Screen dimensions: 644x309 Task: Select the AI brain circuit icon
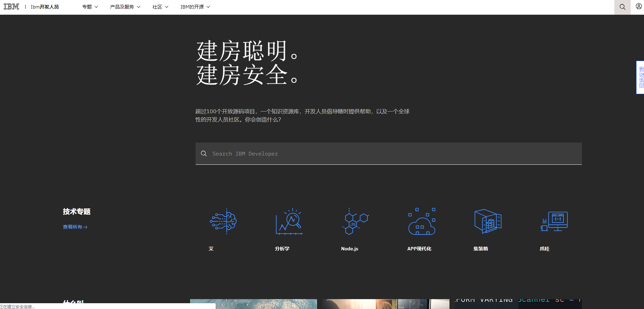click(223, 221)
